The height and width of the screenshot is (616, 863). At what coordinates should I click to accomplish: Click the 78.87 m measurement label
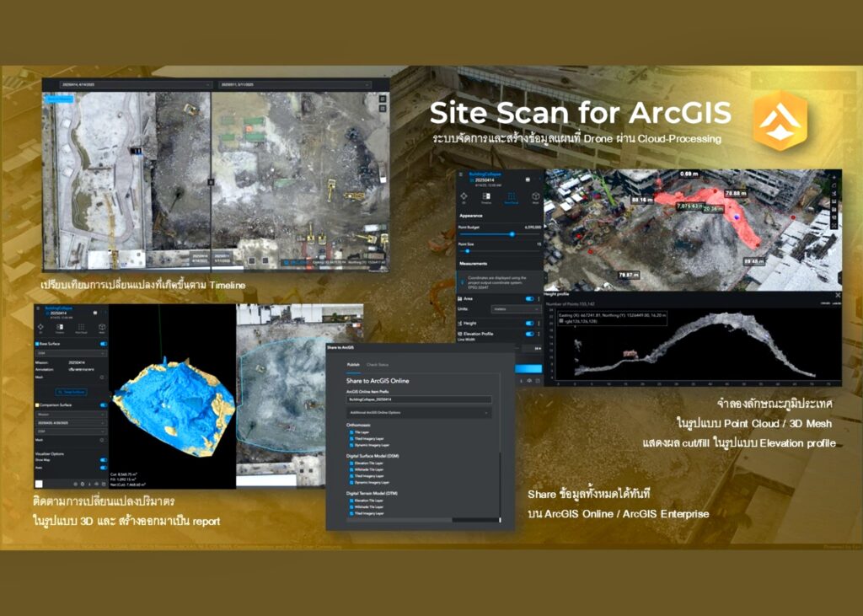click(x=629, y=275)
